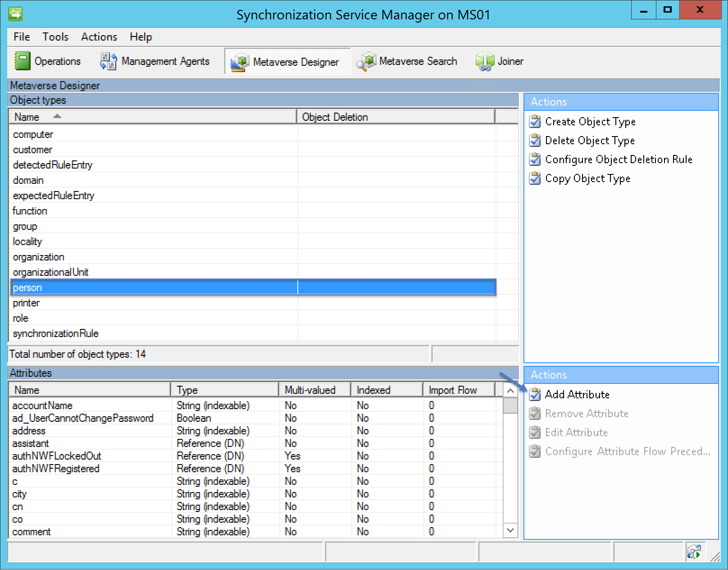This screenshot has height=570, width=728.
Task: Click the Delete Object Type icon
Action: [x=535, y=141]
